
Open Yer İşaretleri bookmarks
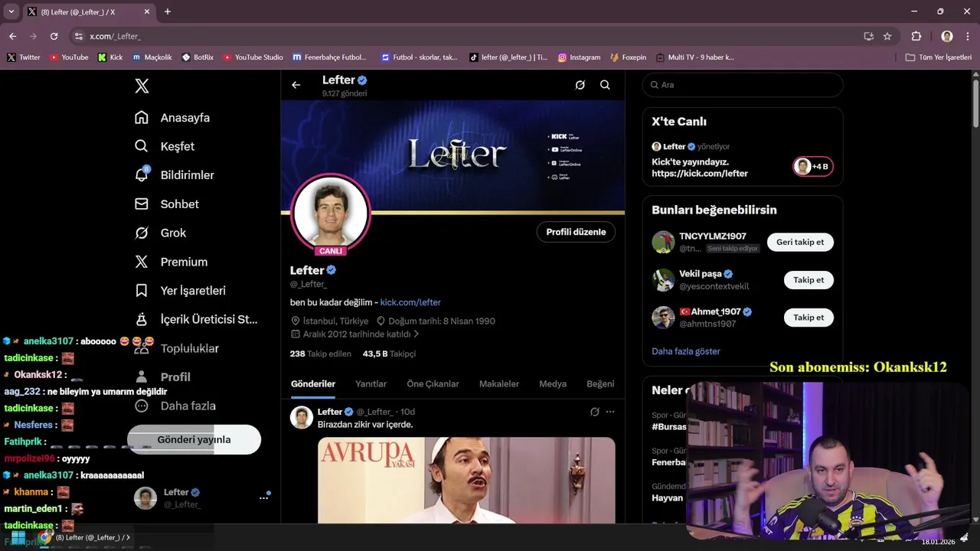point(180,291)
